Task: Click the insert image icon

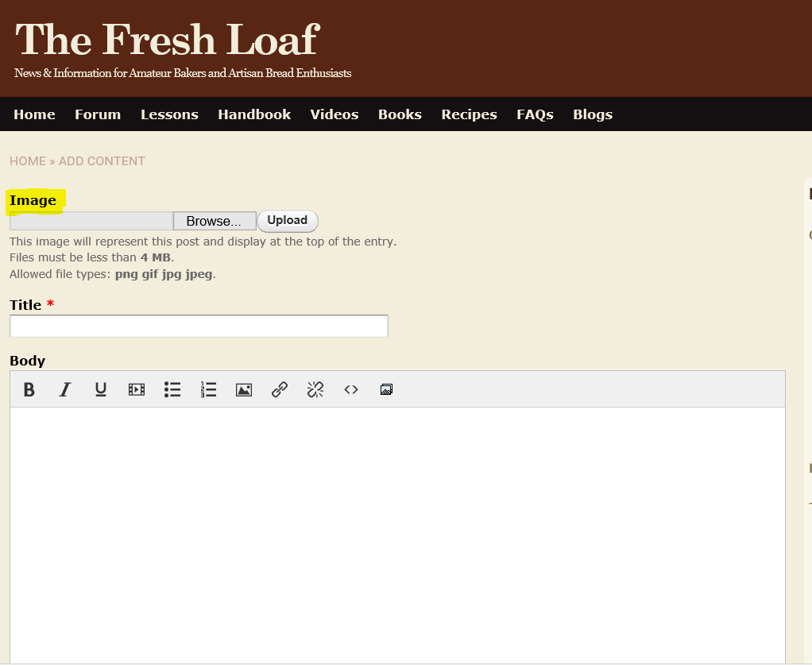Action: click(244, 389)
